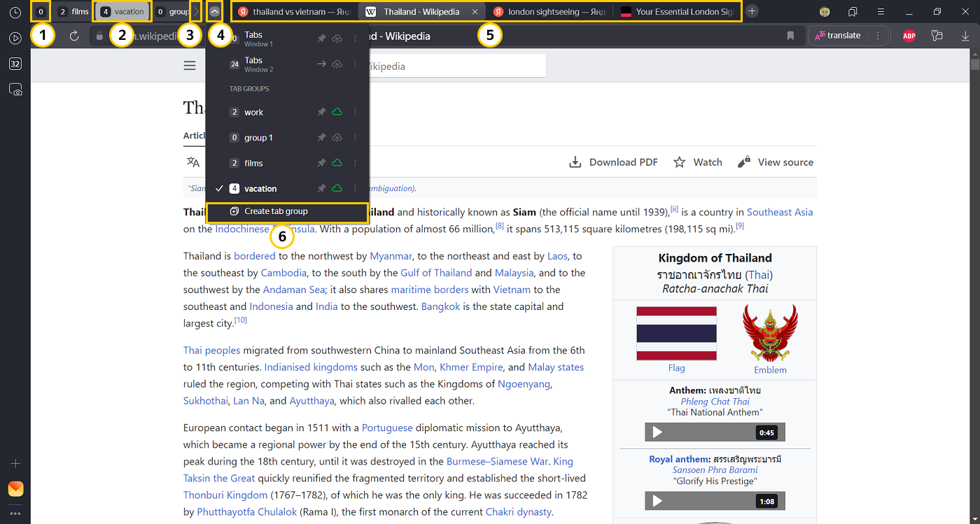Collapse the tab groups dropdown panel
980x524 pixels.
(216, 12)
